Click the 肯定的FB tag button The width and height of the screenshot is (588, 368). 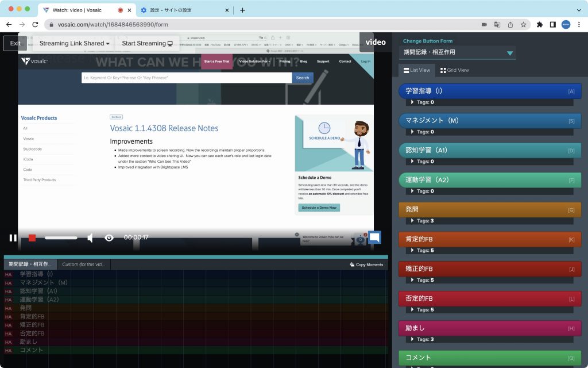pos(490,239)
